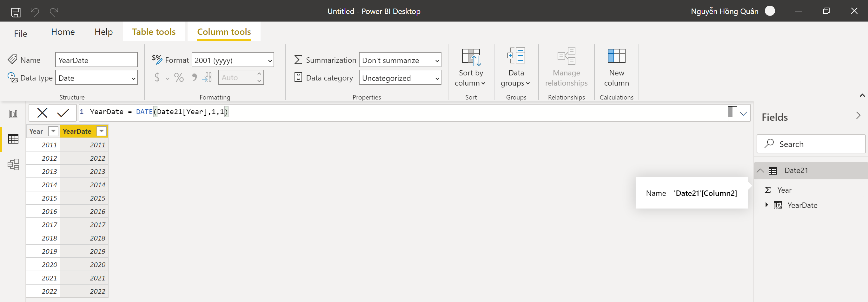Open the user account avatar
The width and height of the screenshot is (868, 302).
click(770, 11)
